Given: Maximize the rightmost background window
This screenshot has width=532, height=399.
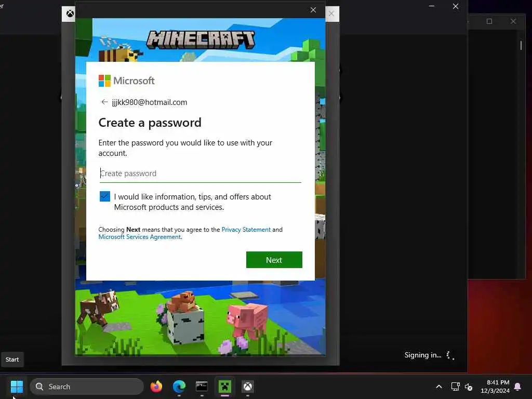Looking at the screenshot, I should (x=489, y=21).
